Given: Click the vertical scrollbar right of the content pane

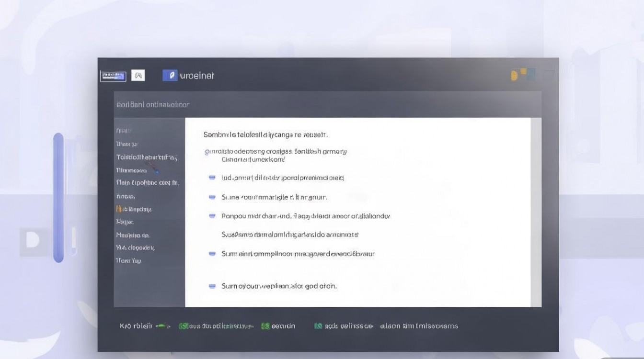Looking at the screenshot, I should [x=536, y=212].
